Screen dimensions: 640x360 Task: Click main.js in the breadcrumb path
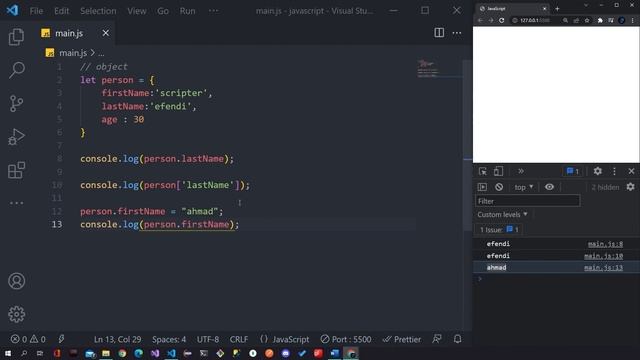pyautogui.click(x=73, y=53)
